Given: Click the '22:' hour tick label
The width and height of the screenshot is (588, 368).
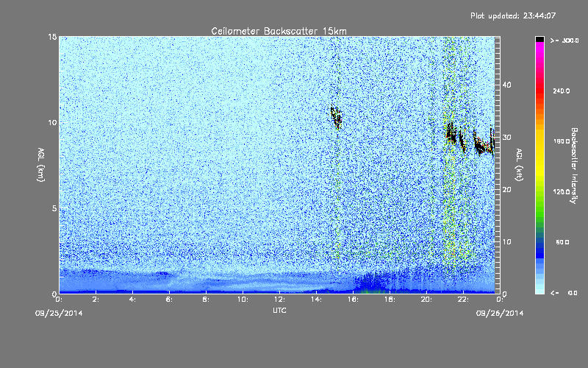Looking at the screenshot, I should (463, 300).
